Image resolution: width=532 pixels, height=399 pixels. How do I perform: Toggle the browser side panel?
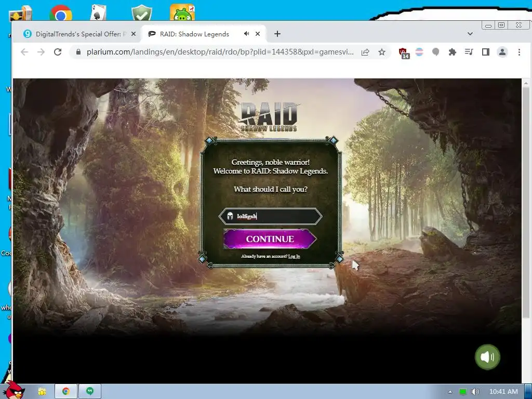click(x=486, y=52)
